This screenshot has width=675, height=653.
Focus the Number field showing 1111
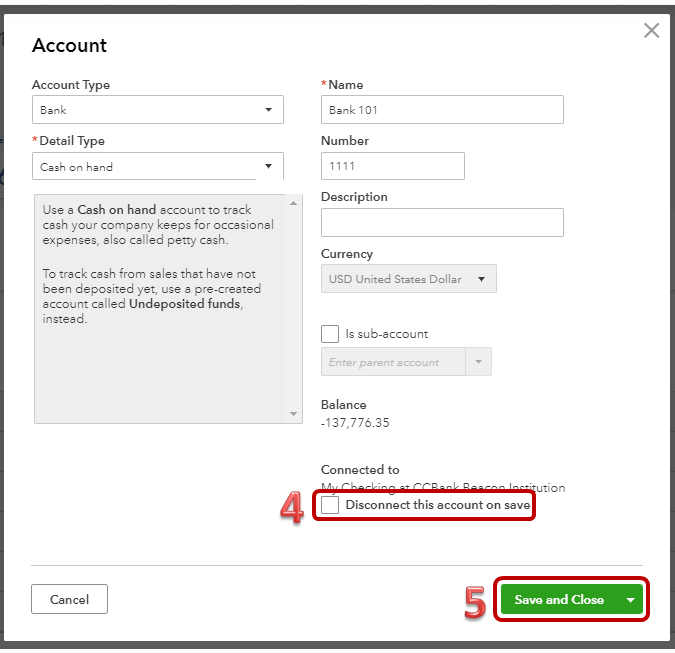(x=392, y=166)
